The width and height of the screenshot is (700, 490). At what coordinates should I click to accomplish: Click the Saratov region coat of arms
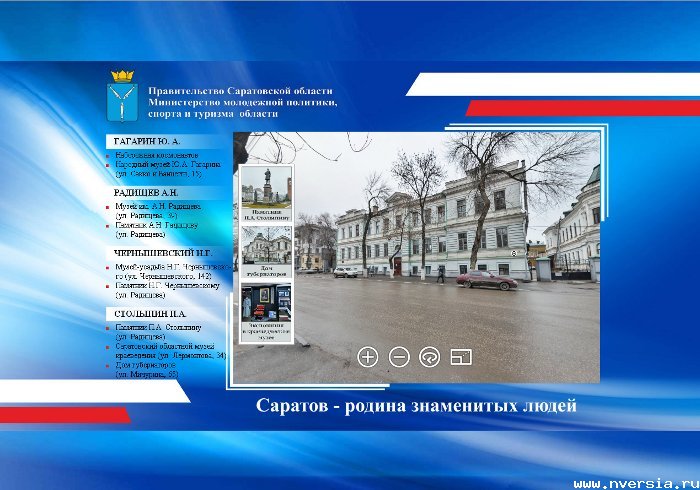122,96
